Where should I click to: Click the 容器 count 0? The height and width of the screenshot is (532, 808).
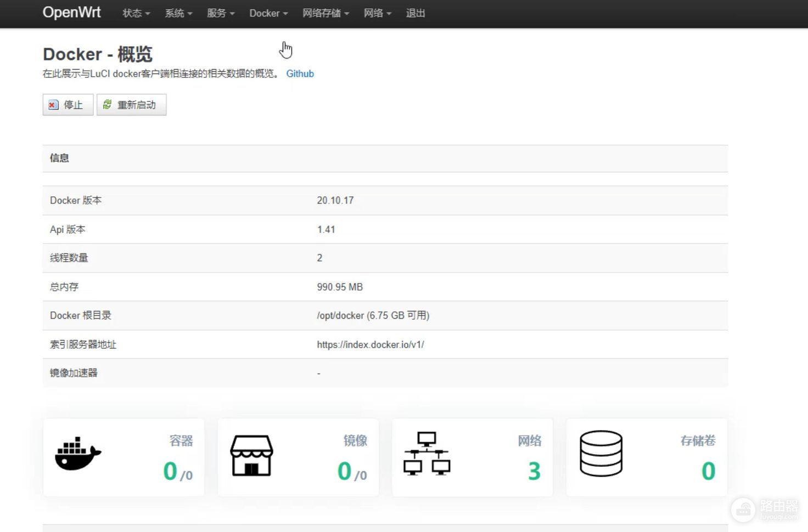tap(170, 471)
